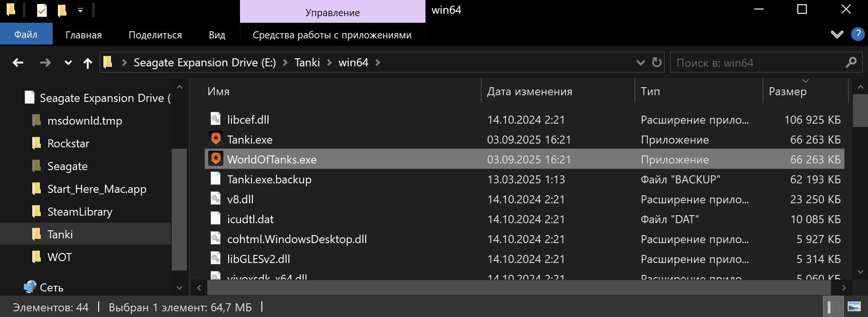This screenshot has width=868, height=317.
Task: Switch to the Вид ribbon tab
Action: click(217, 35)
